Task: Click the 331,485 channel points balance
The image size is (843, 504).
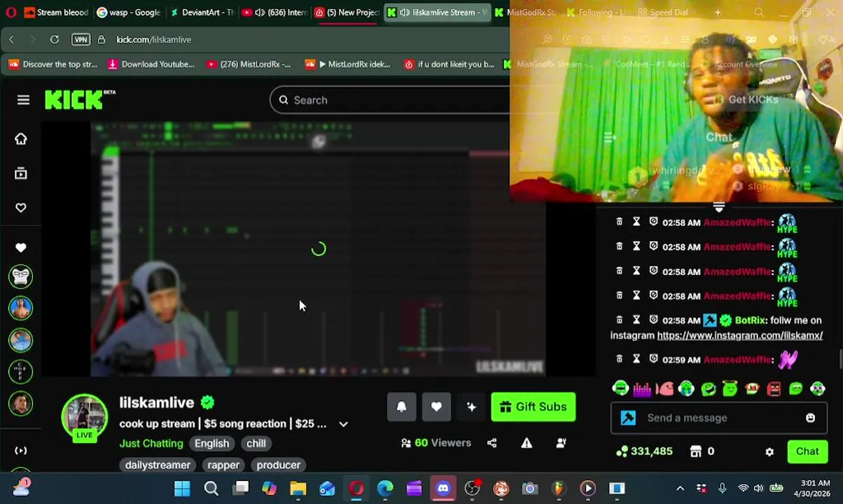Action: tap(645, 451)
